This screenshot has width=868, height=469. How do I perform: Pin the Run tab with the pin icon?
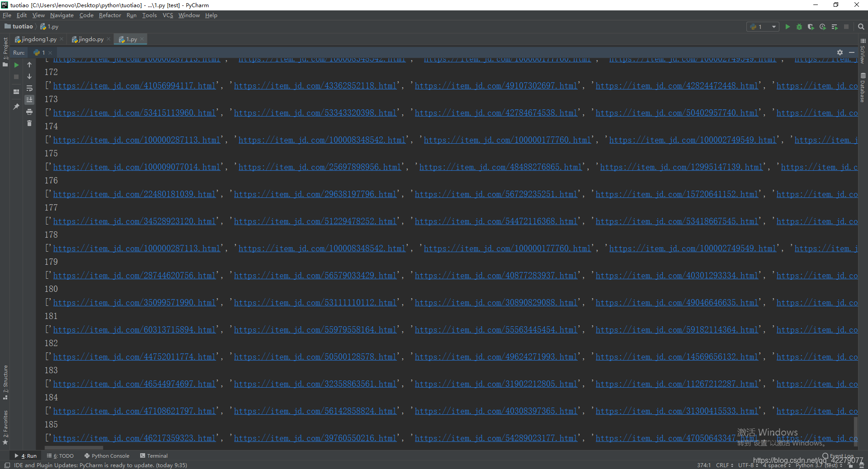click(x=16, y=107)
